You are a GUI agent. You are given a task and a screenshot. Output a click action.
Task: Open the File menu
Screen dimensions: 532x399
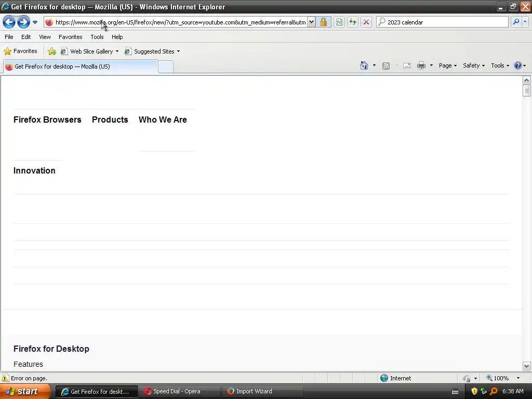pos(9,37)
